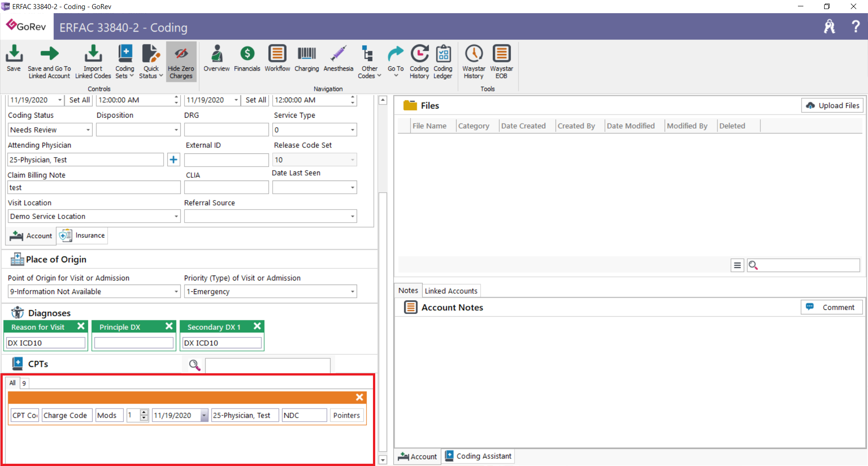This screenshot has width=868, height=466.
Task: Open the Coding Assistant tab
Action: tap(478, 456)
